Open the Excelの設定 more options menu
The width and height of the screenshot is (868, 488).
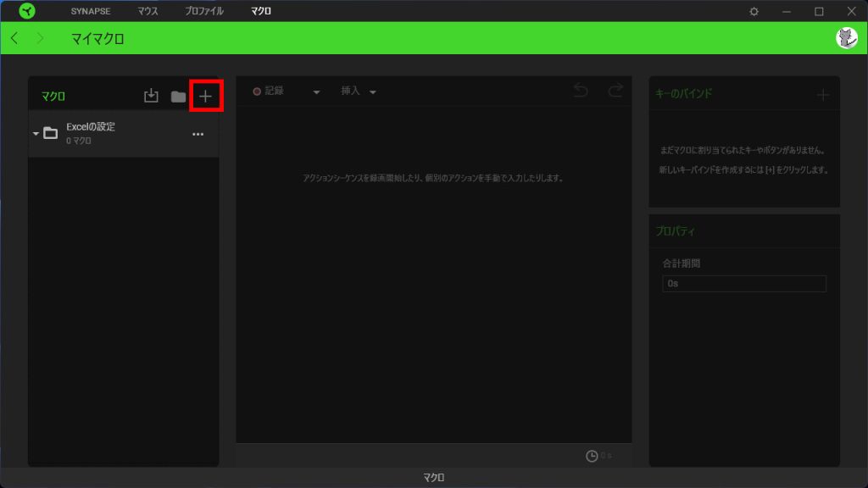coord(198,134)
